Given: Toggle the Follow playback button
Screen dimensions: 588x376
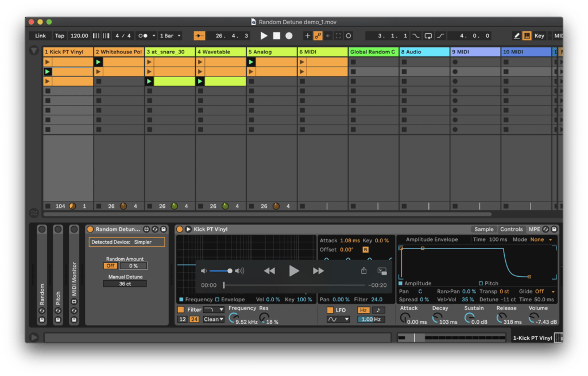Looking at the screenshot, I should tap(199, 36).
